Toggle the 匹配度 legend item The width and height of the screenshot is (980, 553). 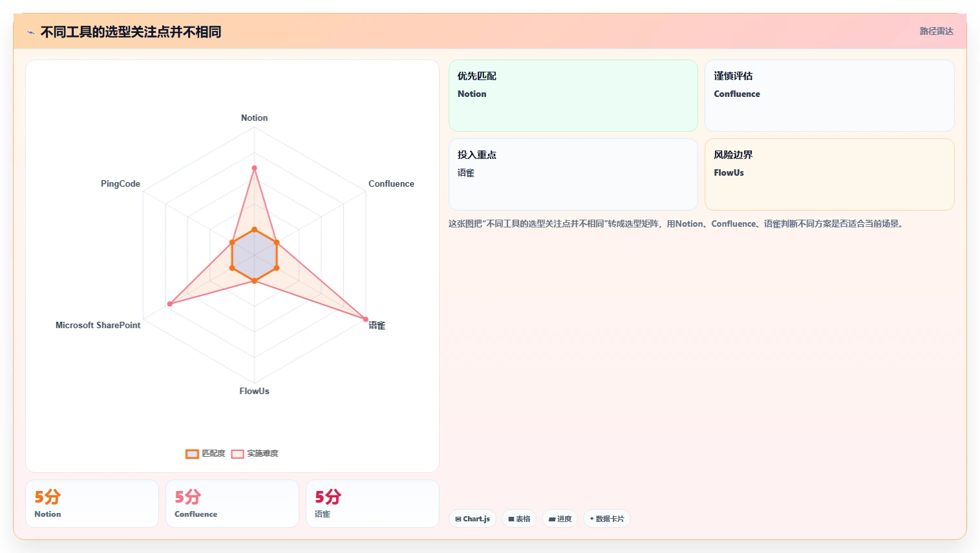coord(206,454)
